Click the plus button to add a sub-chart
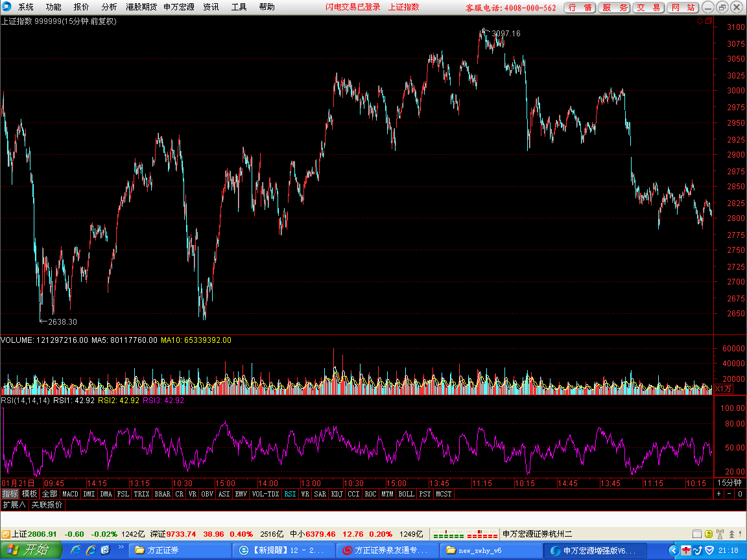The width and height of the screenshot is (747, 560). [719, 494]
